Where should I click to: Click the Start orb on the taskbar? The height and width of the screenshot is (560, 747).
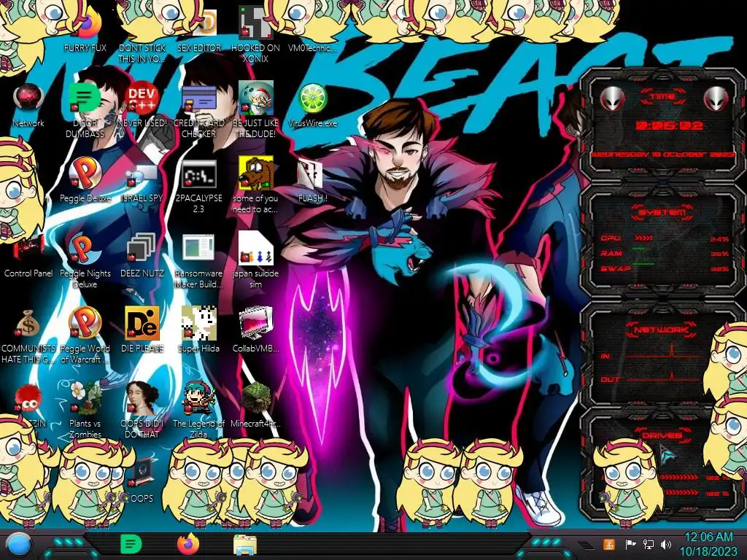click(19, 545)
